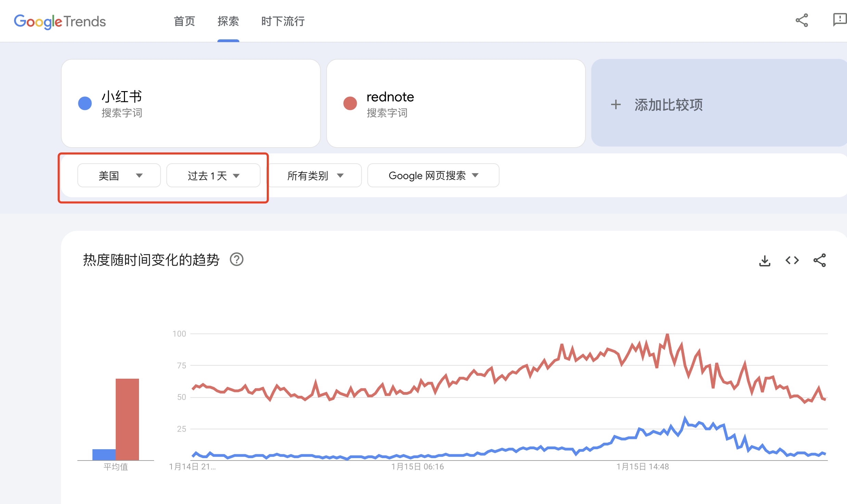
Task: Click the embed code icon on chart
Action: (792, 261)
